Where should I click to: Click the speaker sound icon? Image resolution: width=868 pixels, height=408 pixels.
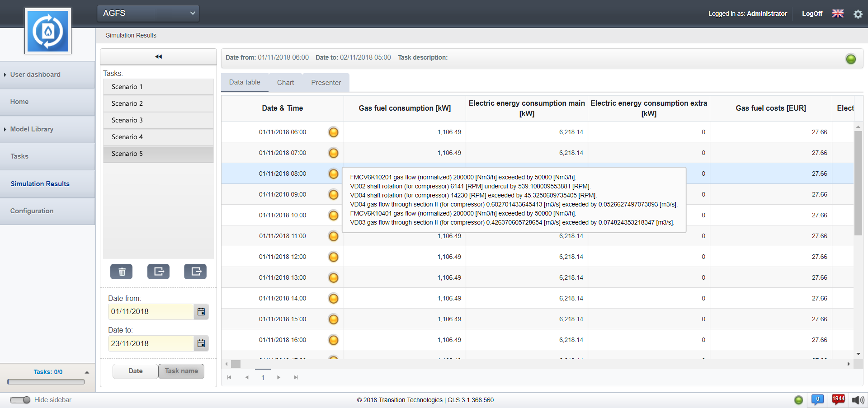[x=858, y=400]
